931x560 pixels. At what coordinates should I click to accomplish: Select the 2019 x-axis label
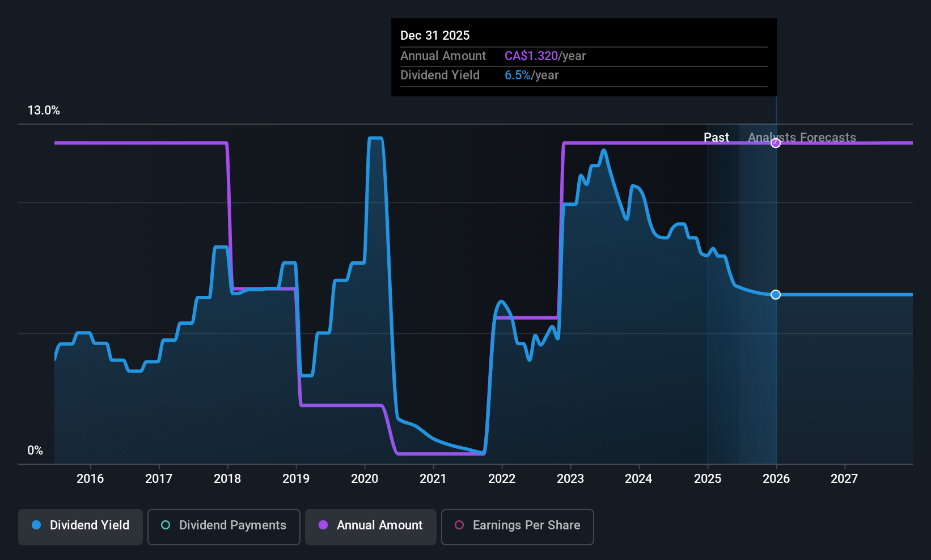coord(296,479)
